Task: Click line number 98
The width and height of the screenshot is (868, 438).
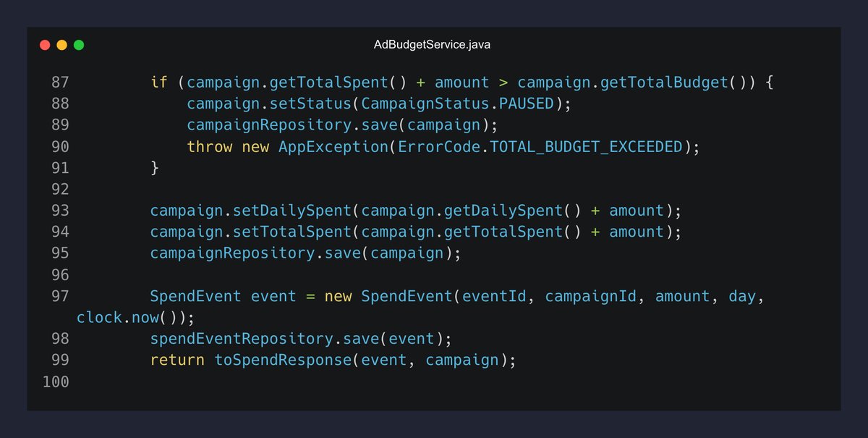Action: point(60,338)
